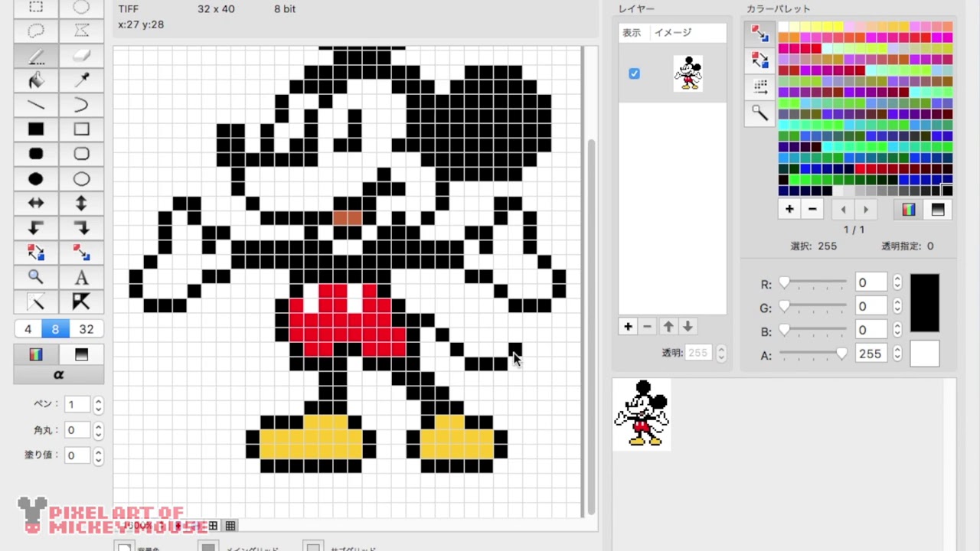This screenshot has height=551, width=980.
Task: Select the filled ellipse tool
Action: coord(36,179)
